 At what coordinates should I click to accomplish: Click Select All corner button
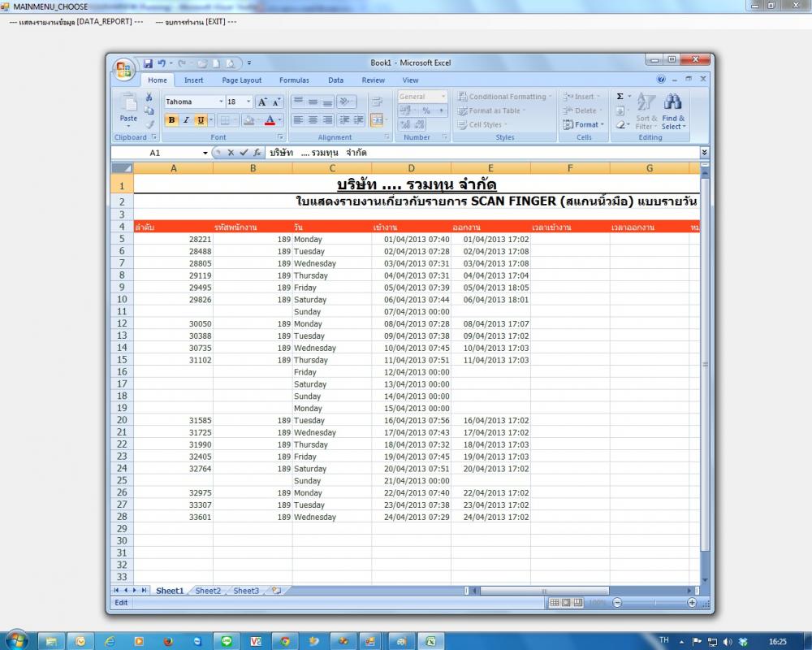[123, 168]
